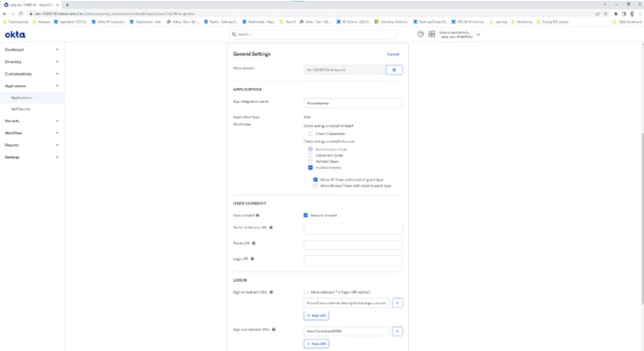Select the Applications sub-item in sidebar
This screenshot has width=644, height=351.
pyautogui.click(x=32, y=97)
